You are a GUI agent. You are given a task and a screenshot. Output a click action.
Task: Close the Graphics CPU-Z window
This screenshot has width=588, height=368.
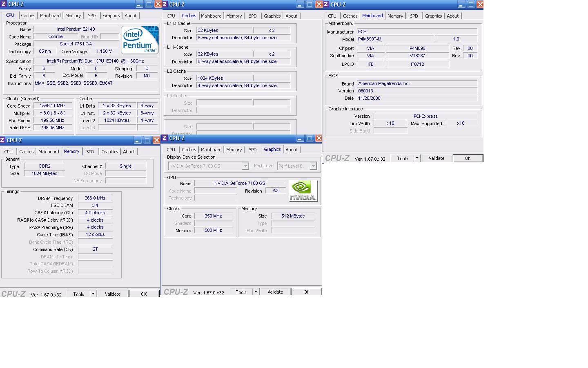[319, 138]
